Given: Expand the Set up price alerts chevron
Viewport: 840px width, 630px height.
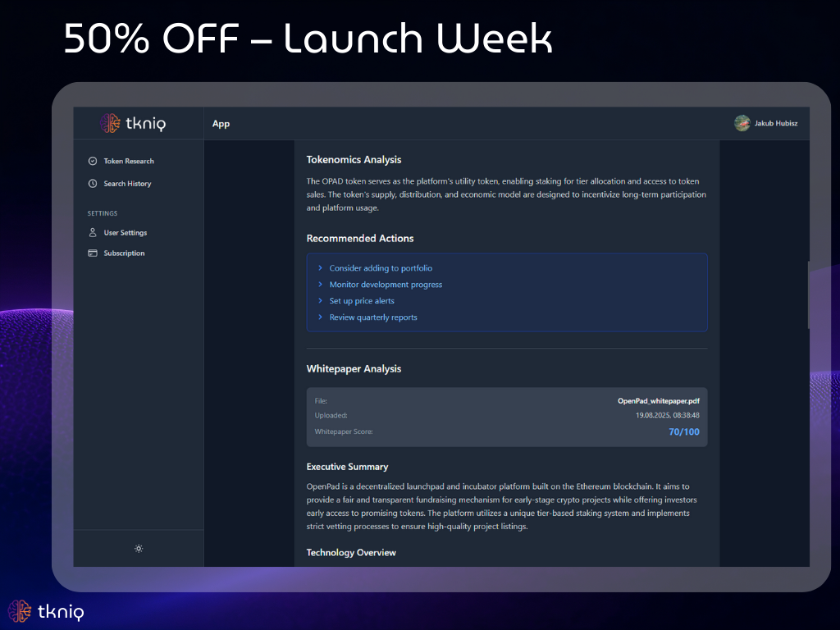Looking at the screenshot, I should click(321, 300).
